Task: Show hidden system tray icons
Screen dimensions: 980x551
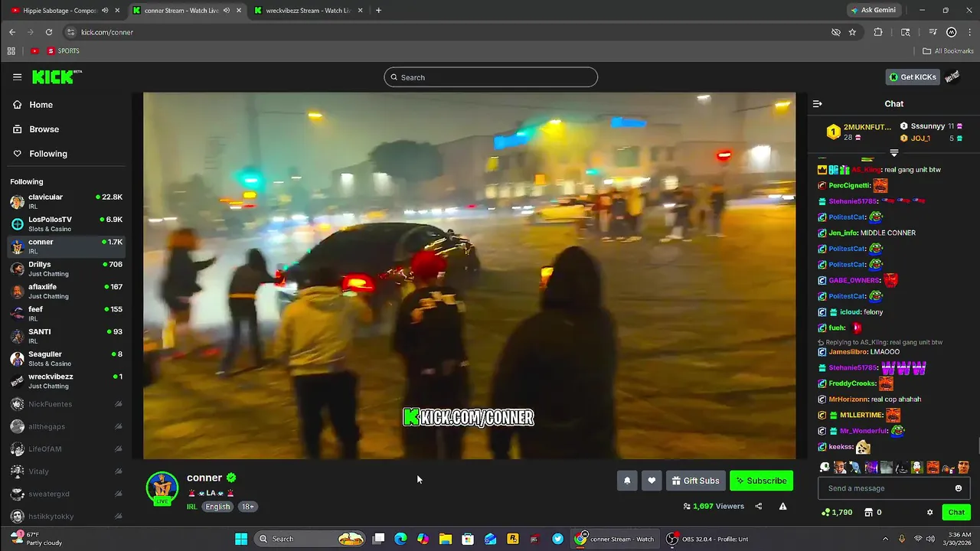Action: 885,539
